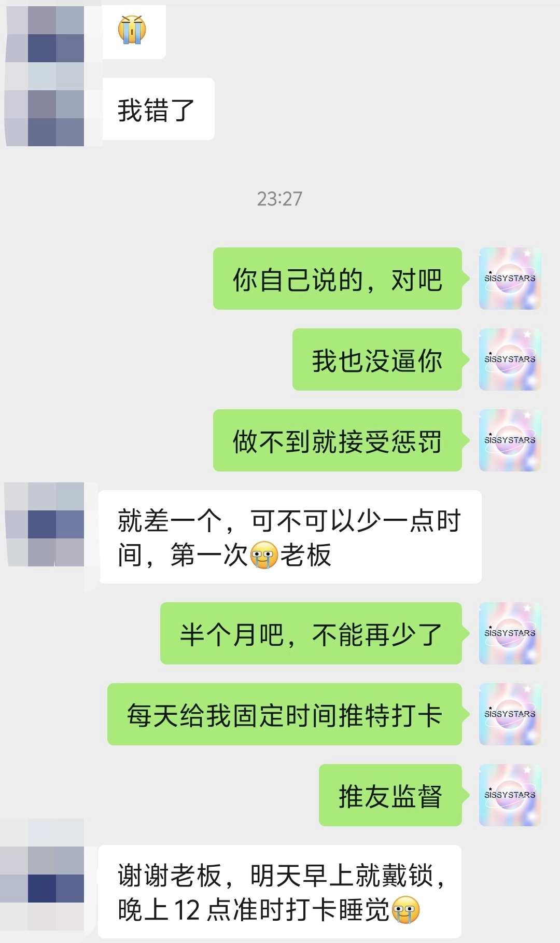This screenshot has height=943, width=560.
Task: Select the '我也没逼你' message bubble
Action: tap(377, 359)
